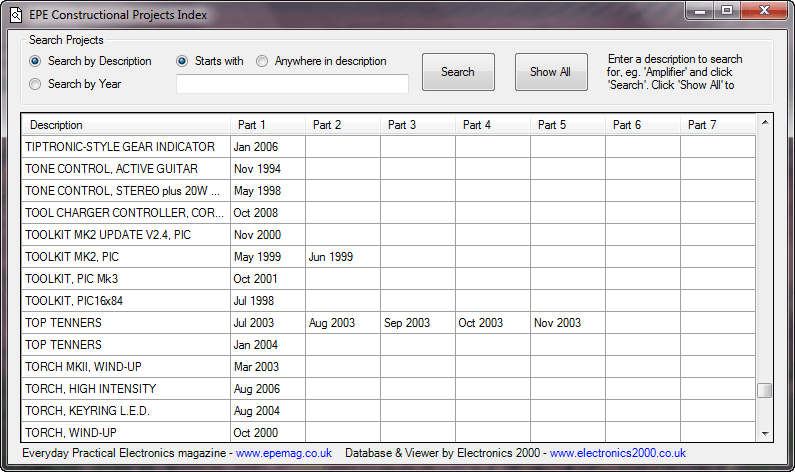Focus the search description text box
795x472 pixels.
pos(292,84)
